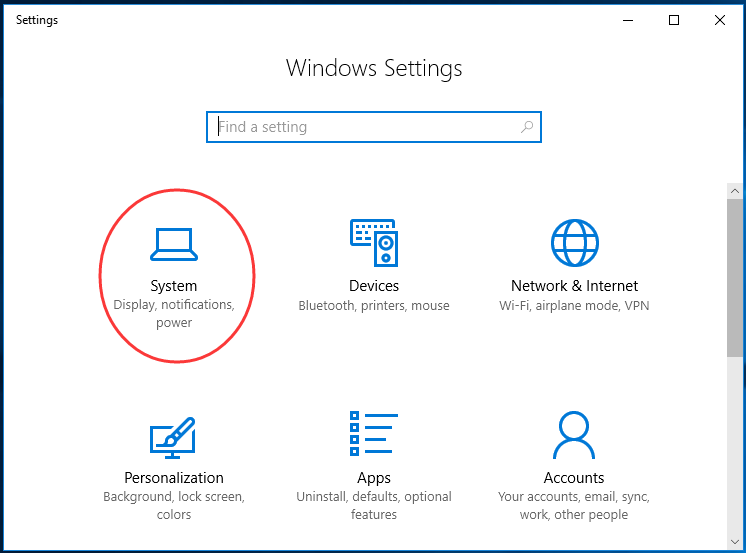Open the Accounts person icon
The width and height of the screenshot is (746, 553).
pyautogui.click(x=574, y=435)
